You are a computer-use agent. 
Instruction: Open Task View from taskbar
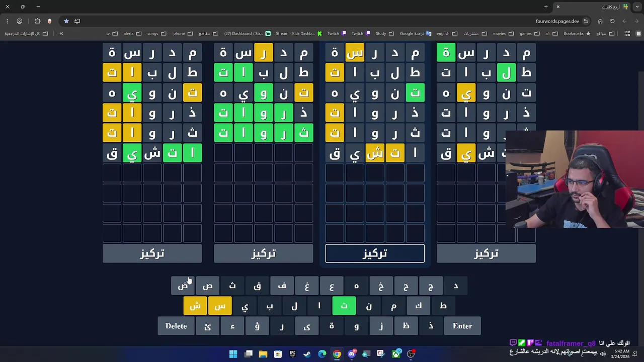[x=249, y=354]
